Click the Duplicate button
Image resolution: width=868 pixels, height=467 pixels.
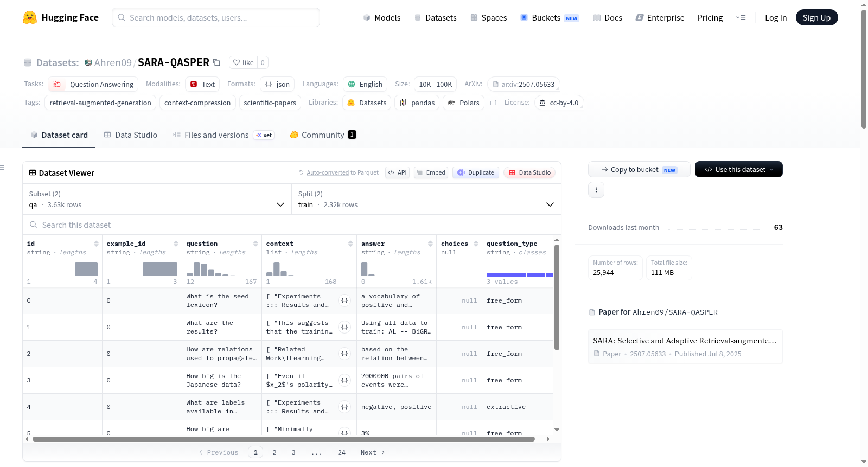click(x=476, y=172)
